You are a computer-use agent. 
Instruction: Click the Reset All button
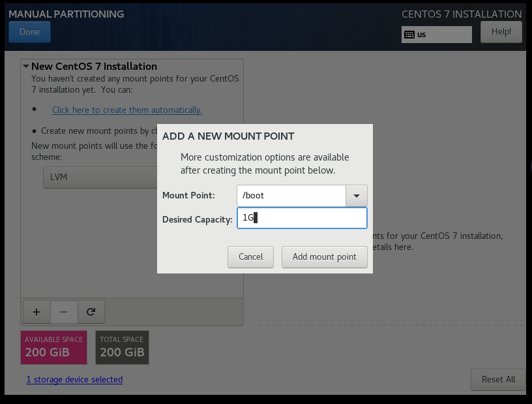(498, 380)
